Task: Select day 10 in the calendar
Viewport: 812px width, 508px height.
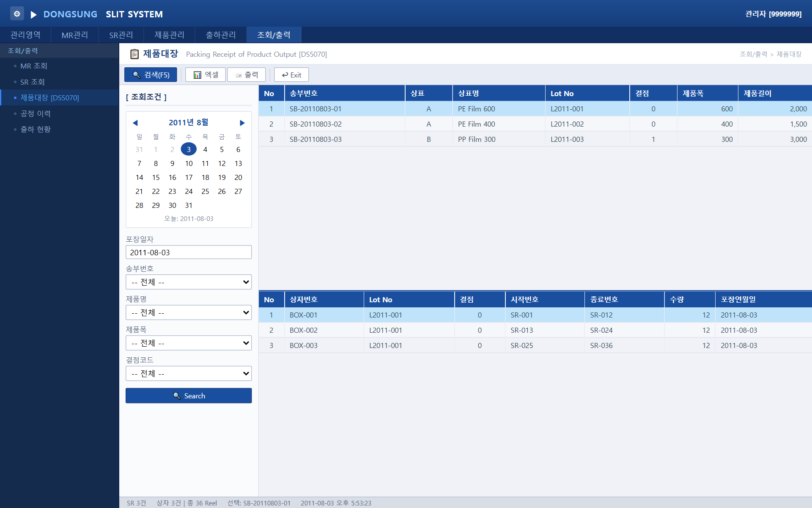Action: (189, 163)
